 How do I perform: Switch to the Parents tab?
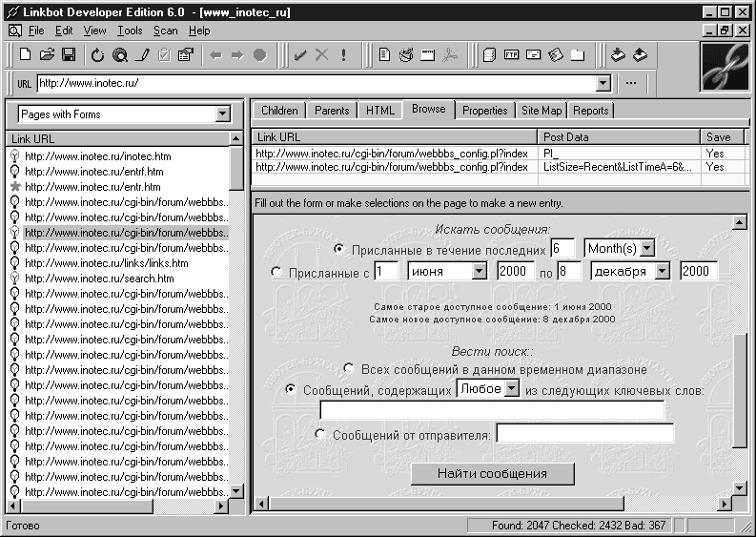pos(332,111)
